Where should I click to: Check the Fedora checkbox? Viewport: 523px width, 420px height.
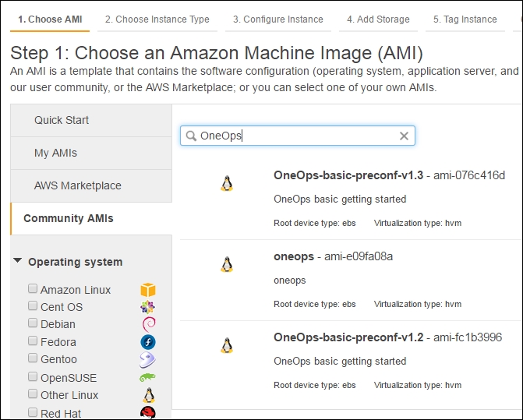(33, 341)
